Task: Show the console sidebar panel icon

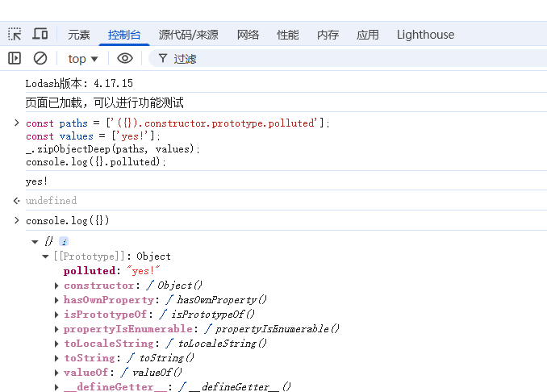Action: point(15,58)
